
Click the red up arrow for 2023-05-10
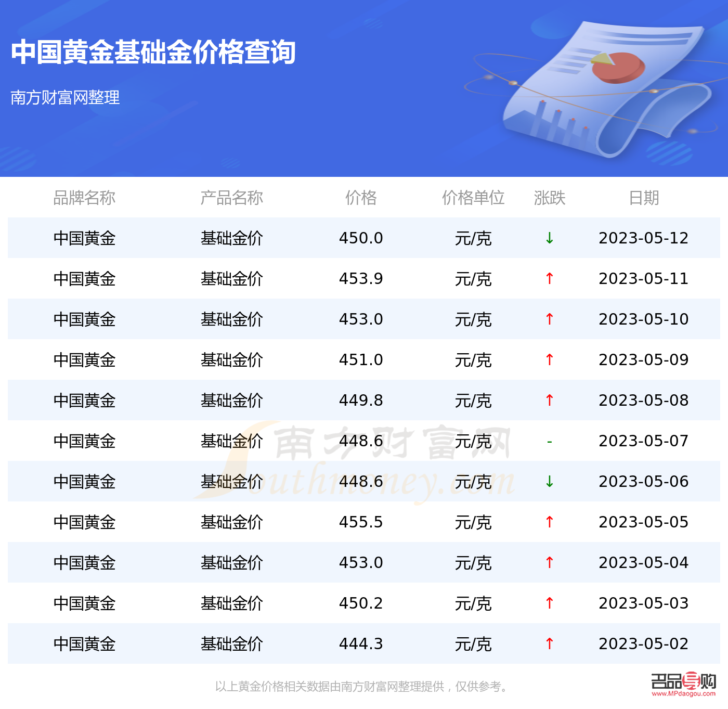click(549, 319)
